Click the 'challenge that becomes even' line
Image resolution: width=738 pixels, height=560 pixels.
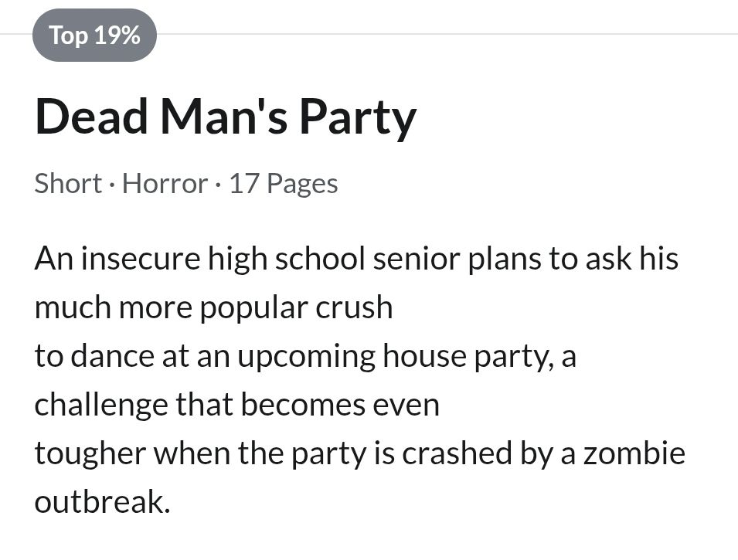coord(236,405)
